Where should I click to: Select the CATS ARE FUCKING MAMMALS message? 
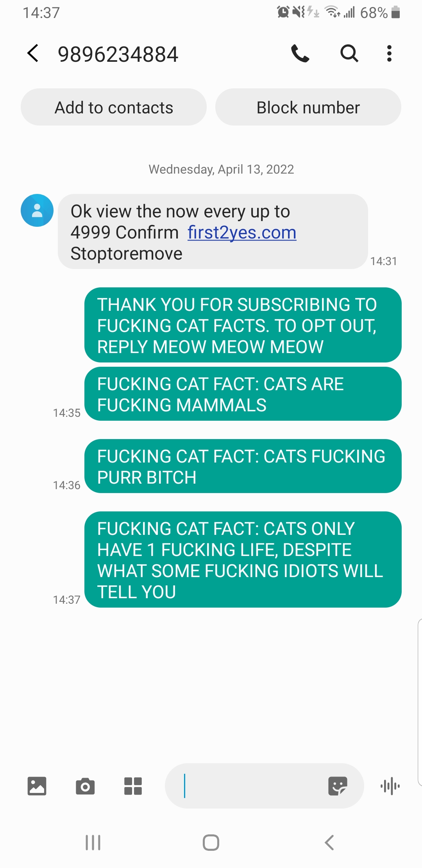pyautogui.click(x=243, y=394)
